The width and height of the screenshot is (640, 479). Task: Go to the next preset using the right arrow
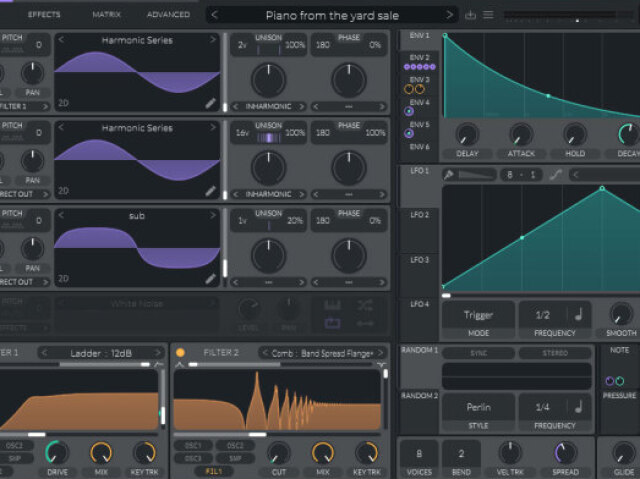pos(449,16)
